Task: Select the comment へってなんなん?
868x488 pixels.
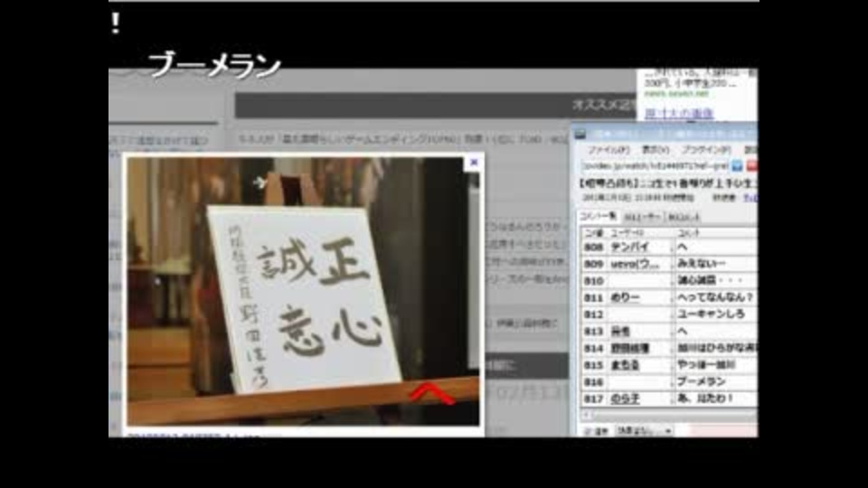Action: point(714,297)
